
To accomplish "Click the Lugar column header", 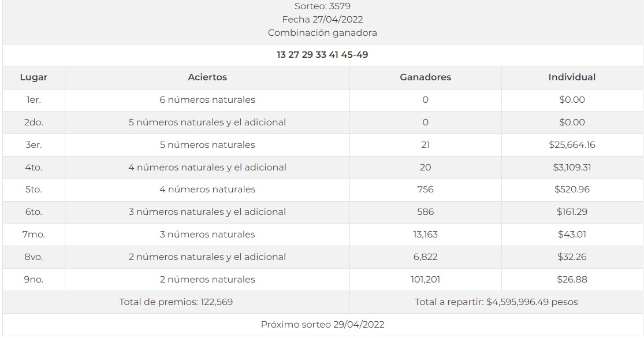I will point(33,77).
